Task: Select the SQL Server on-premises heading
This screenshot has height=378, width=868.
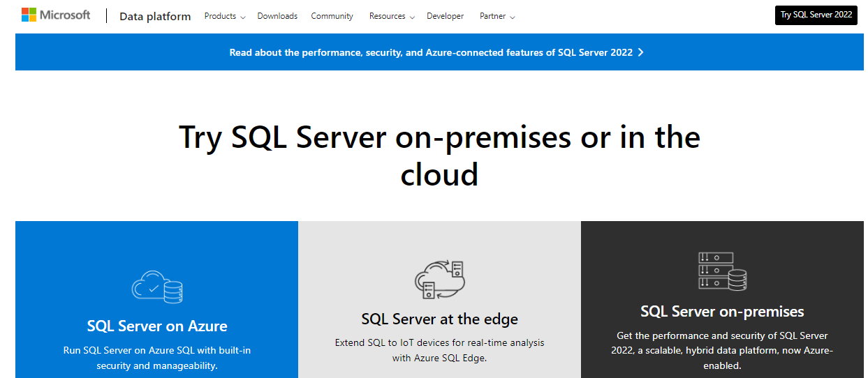Action: (722, 311)
